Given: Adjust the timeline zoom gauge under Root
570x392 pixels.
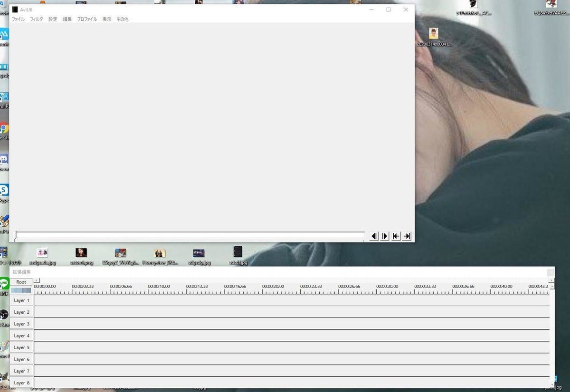Looking at the screenshot, I should click(x=21, y=290).
